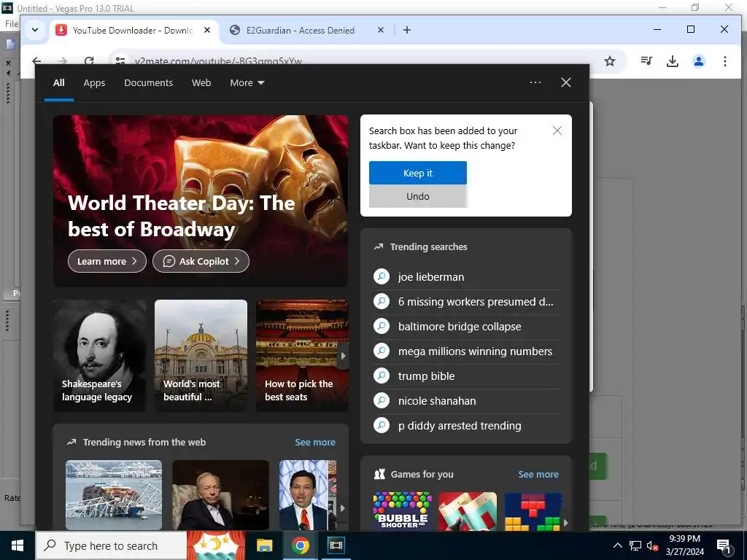Show next theater cards with arrow

[x=343, y=356]
